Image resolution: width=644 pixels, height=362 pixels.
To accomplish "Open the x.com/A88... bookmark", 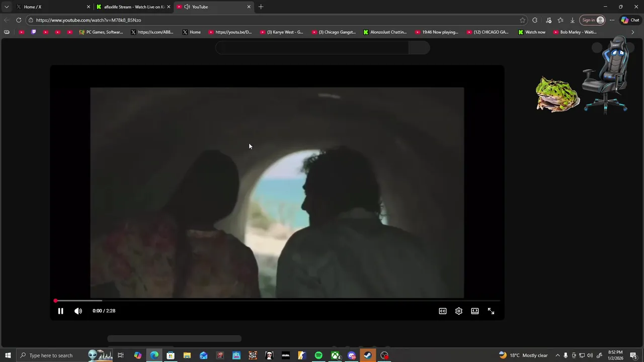I will [x=152, y=32].
